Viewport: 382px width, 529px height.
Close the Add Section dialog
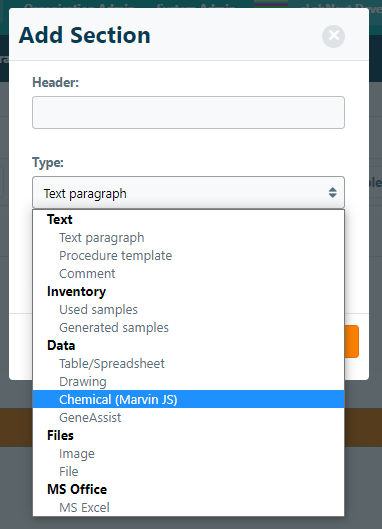tap(333, 36)
